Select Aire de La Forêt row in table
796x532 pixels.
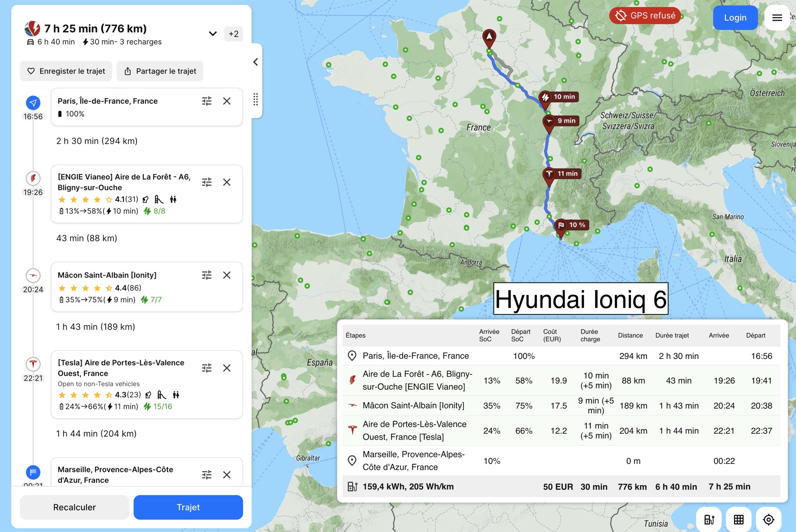click(x=561, y=380)
